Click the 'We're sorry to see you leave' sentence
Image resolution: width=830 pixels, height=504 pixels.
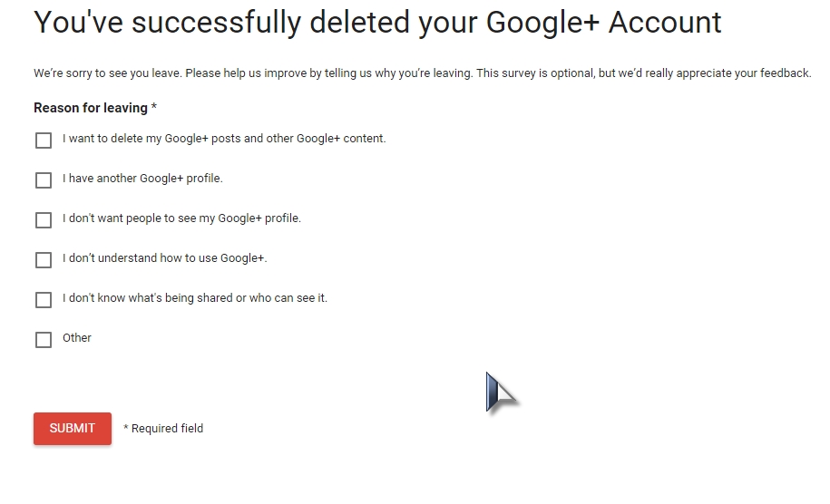pos(108,73)
